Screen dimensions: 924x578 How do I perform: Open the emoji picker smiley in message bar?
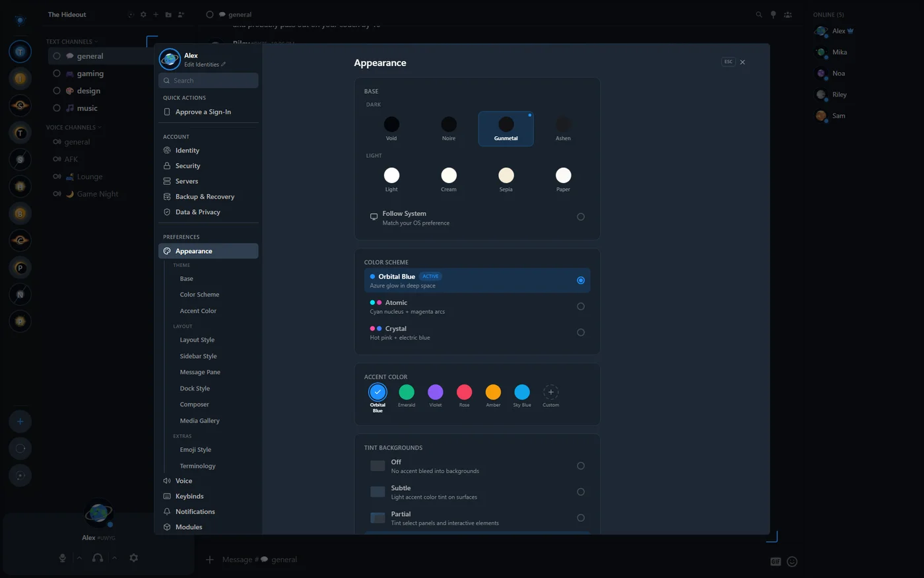(793, 561)
